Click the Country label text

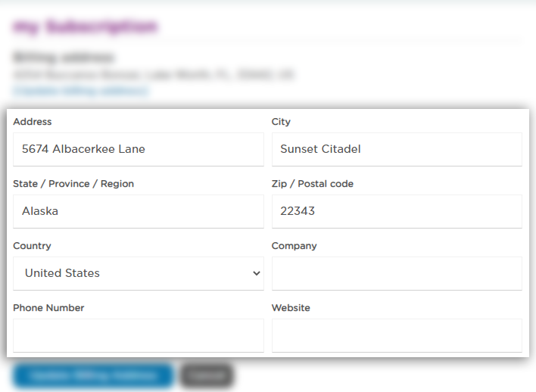point(32,246)
